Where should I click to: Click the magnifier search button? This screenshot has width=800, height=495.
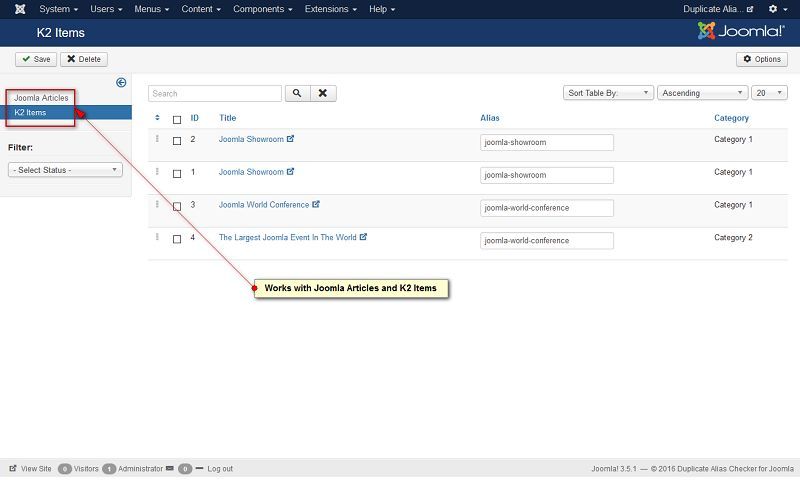point(297,93)
